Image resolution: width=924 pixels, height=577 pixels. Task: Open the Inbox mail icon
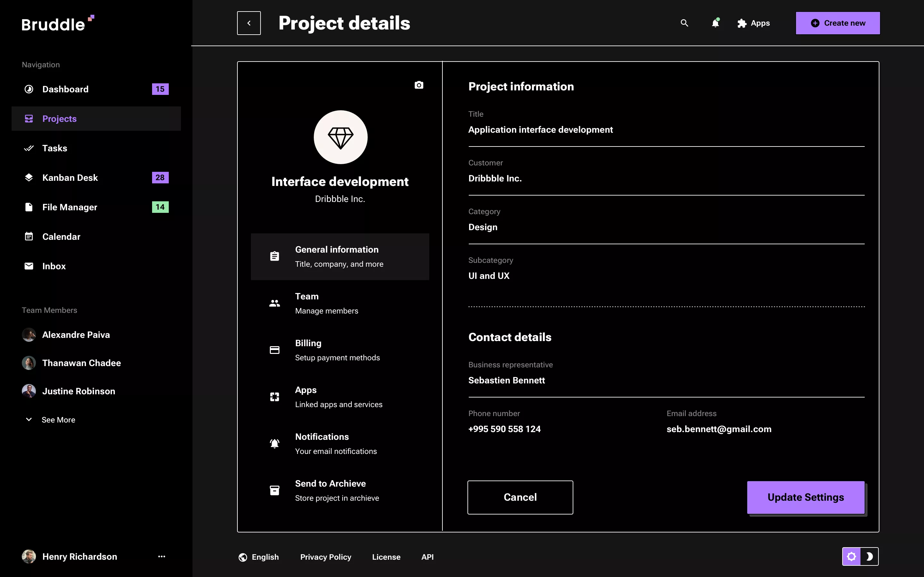point(29,266)
